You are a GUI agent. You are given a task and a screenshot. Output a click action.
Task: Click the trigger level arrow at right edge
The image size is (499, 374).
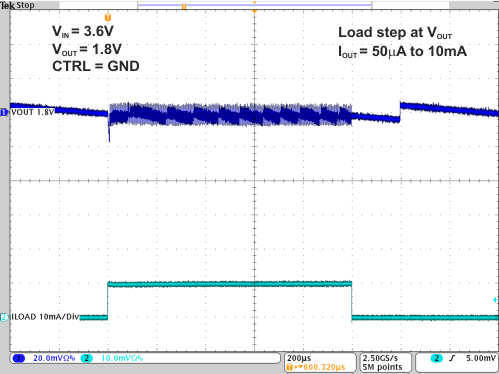click(x=495, y=300)
